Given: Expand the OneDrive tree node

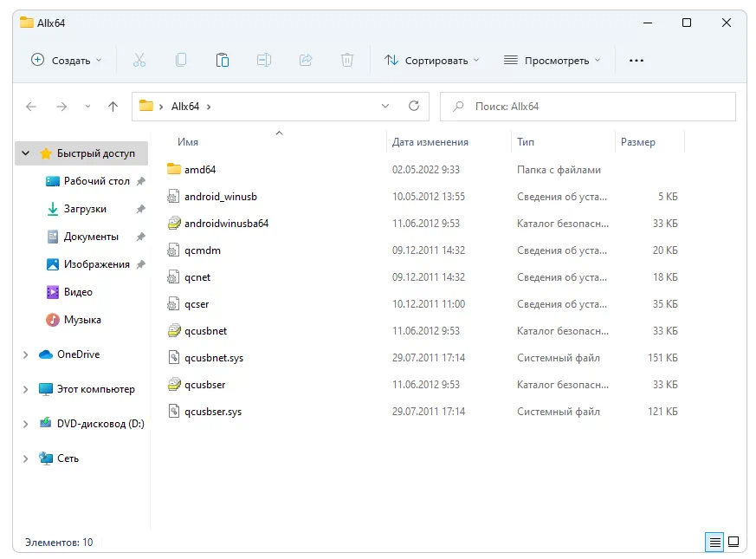Looking at the screenshot, I should coord(26,354).
